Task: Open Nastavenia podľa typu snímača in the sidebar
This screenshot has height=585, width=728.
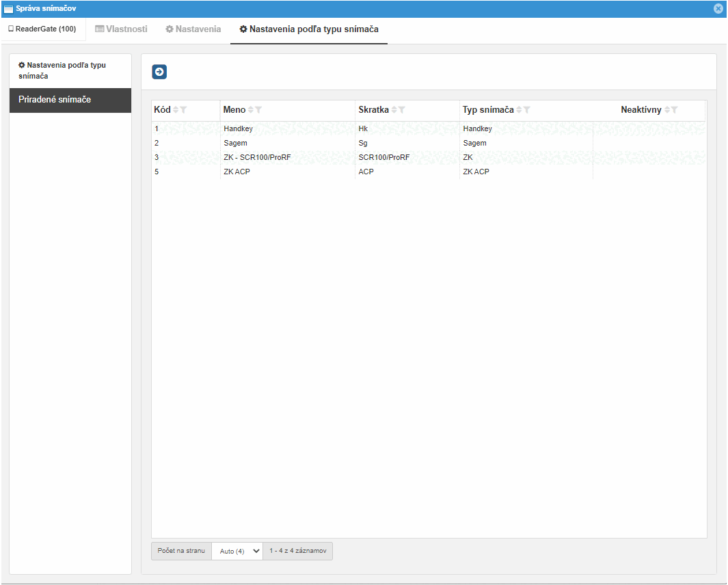Action: pos(62,70)
